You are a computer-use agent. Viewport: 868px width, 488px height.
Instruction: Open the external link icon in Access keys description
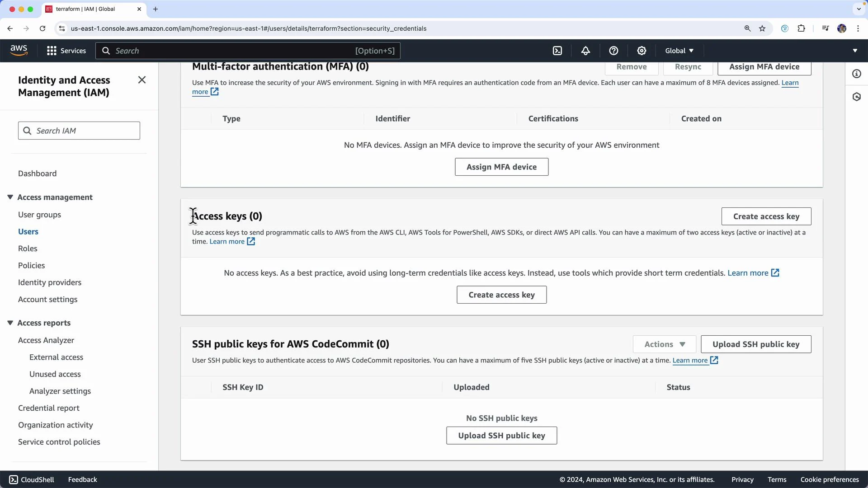click(251, 241)
